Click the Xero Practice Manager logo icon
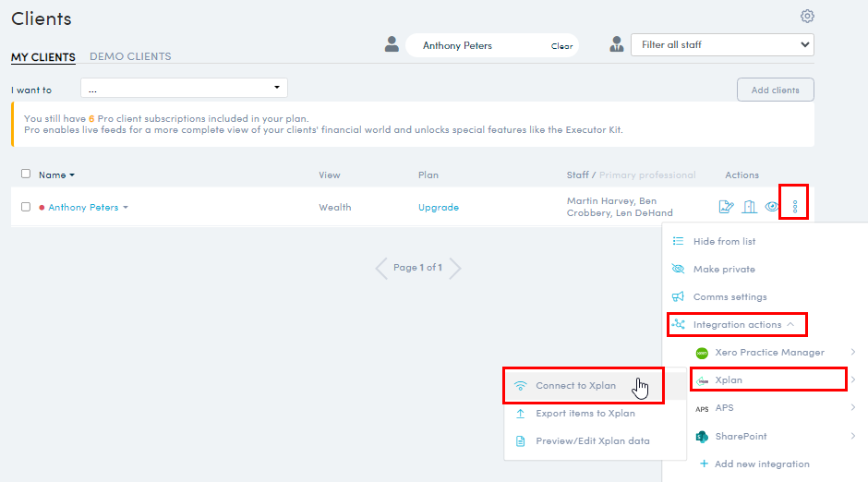This screenshot has width=868, height=482. [x=702, y=353]
